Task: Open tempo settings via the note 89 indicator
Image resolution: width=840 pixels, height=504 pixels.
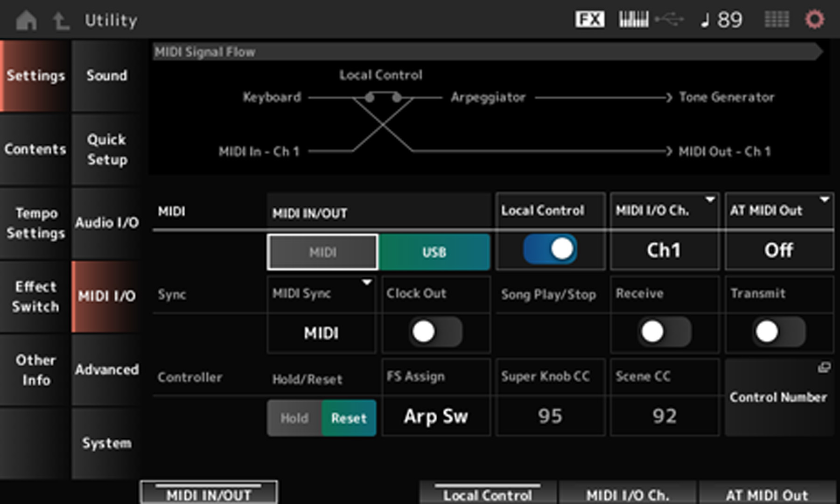Action: coord(721,20)
